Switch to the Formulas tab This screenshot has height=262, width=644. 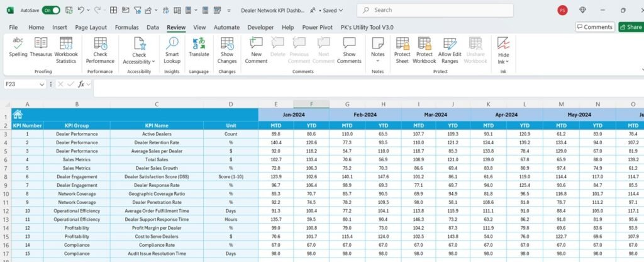tap(126, 28)
